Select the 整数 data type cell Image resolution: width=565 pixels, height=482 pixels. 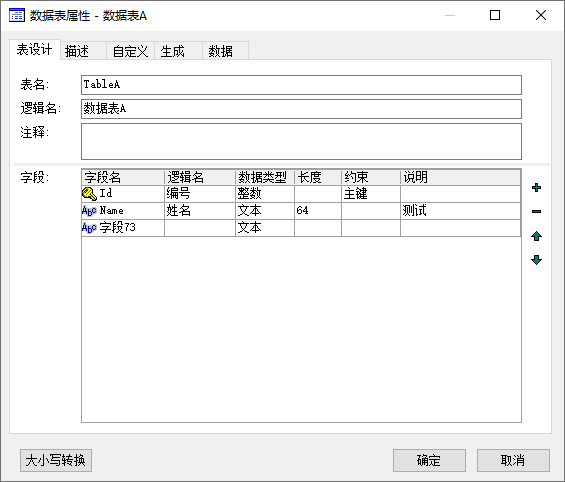click(x=265, y=194)
